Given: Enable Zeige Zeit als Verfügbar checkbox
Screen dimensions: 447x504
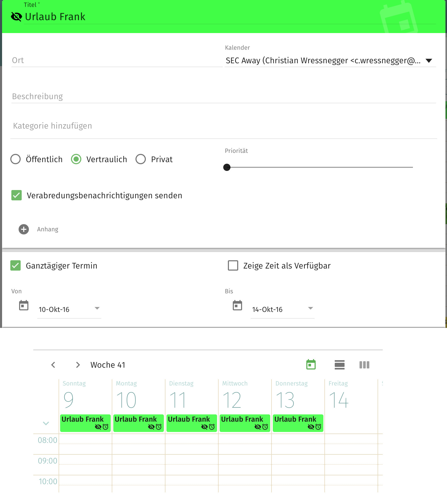Looking at the screenshot, I should 233,265.
